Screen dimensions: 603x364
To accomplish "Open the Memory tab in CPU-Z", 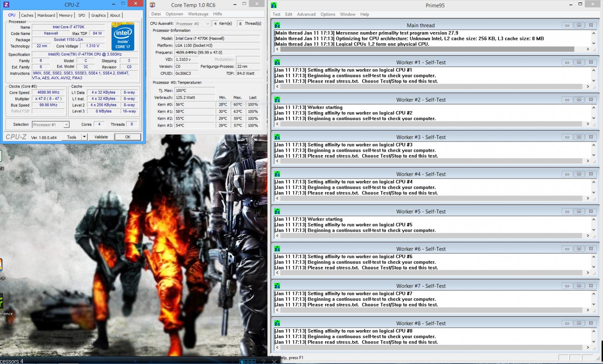I will (66, 15).
